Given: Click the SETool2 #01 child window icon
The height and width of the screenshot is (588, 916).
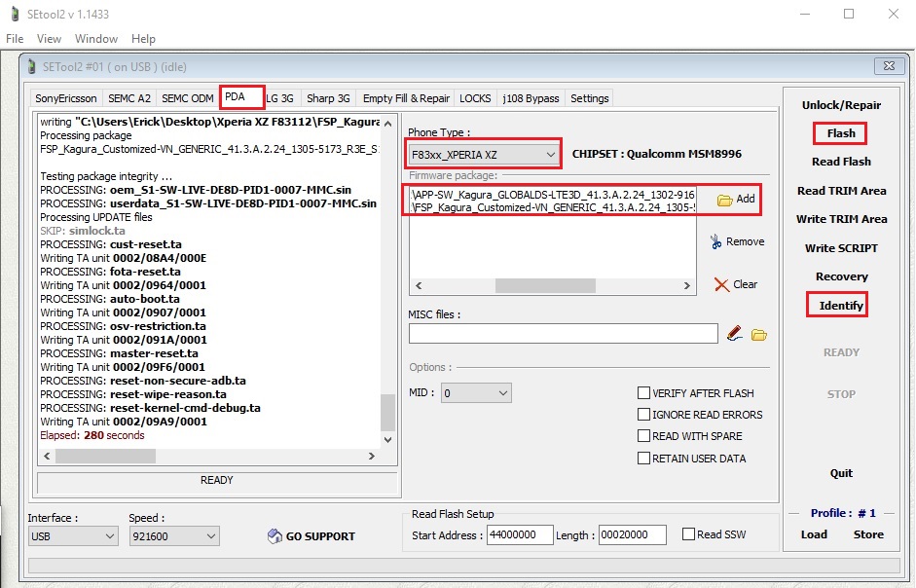Looking at the screenshot, I should (32, 66).
